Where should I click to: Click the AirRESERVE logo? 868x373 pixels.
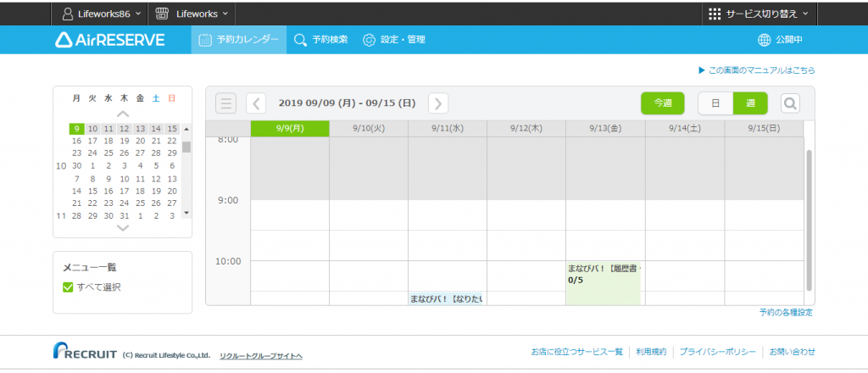(x=109, y=40)
